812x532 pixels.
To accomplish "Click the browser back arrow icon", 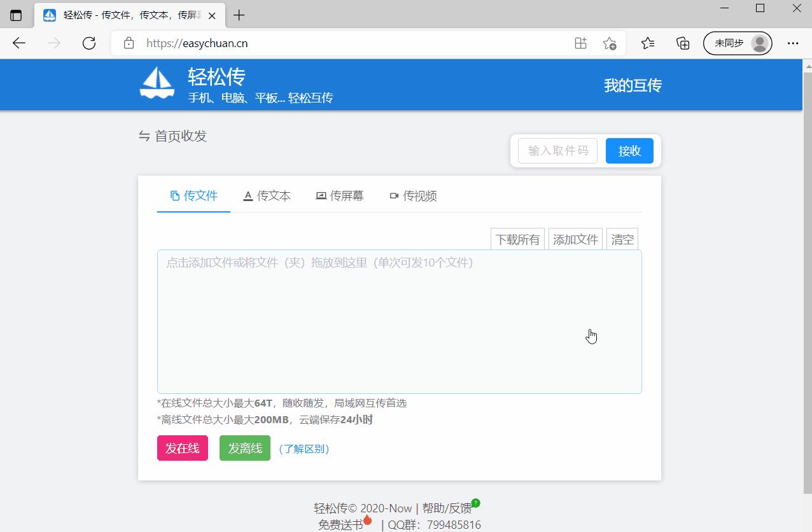I will pos(18,43).
